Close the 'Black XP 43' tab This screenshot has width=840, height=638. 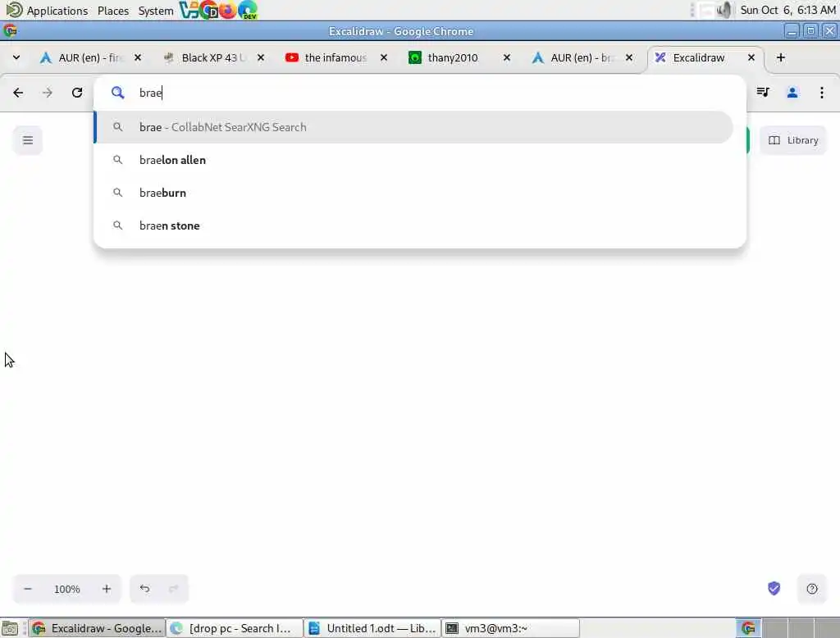(x=260, y=57)
